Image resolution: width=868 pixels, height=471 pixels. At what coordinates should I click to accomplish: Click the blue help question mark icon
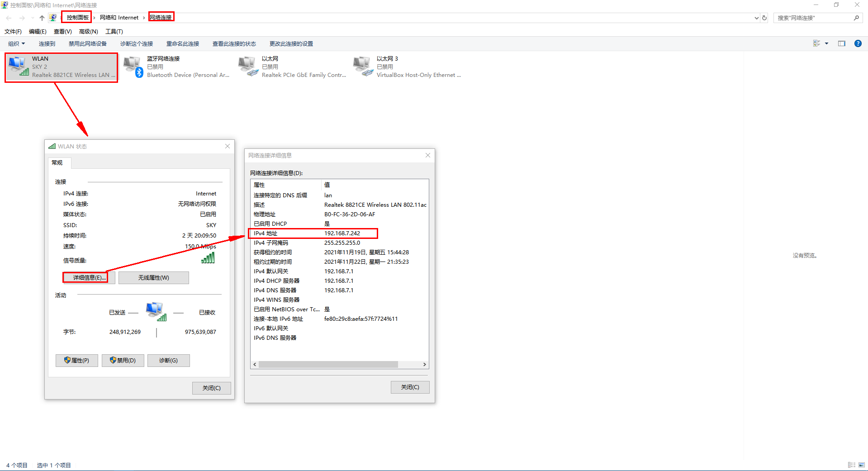click(858, 43)
